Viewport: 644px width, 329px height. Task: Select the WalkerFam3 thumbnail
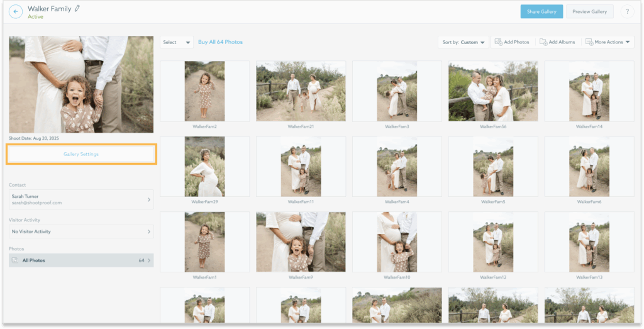coord(397,91)
